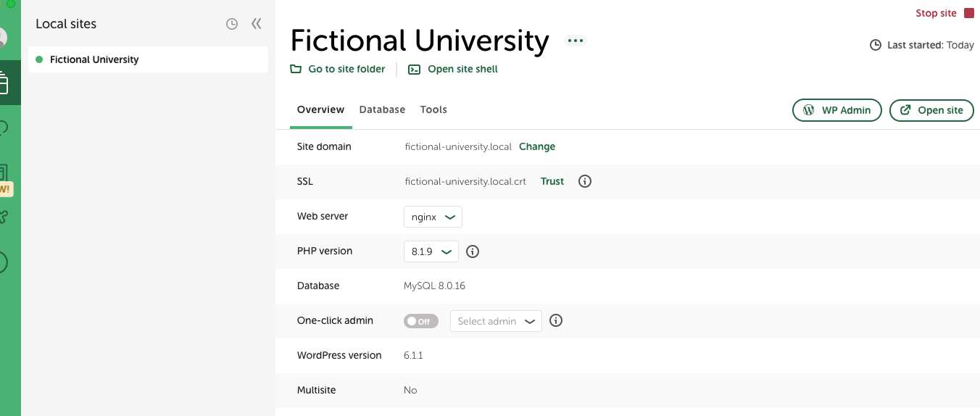Switch to the Tools tab
Viewport: 980px width, 416px height.
point(433,110)
